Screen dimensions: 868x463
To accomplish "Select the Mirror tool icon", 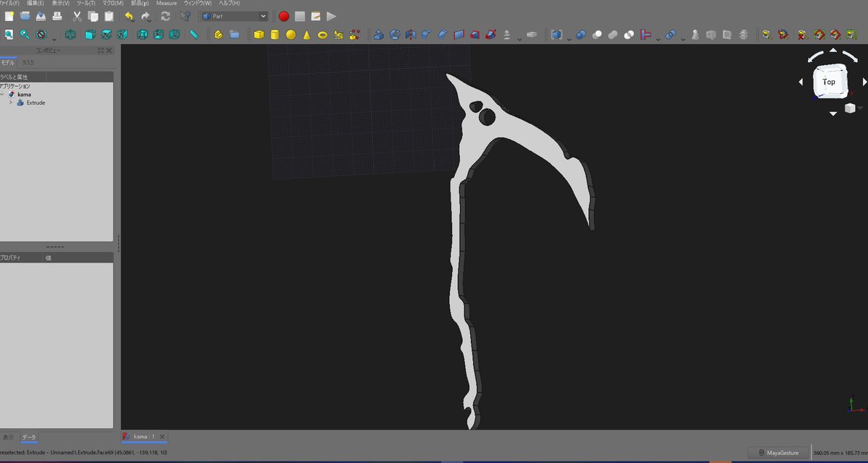I will [410, 34].
